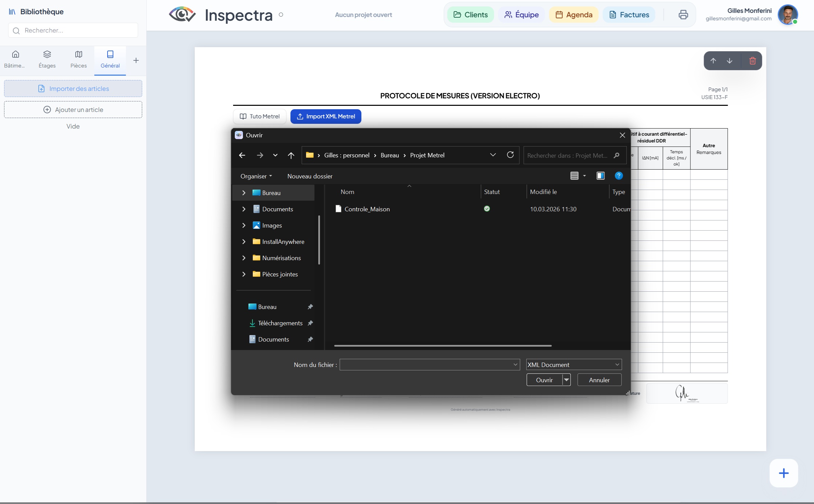Switch to the Pièces library tab

[x=78, y=59]
